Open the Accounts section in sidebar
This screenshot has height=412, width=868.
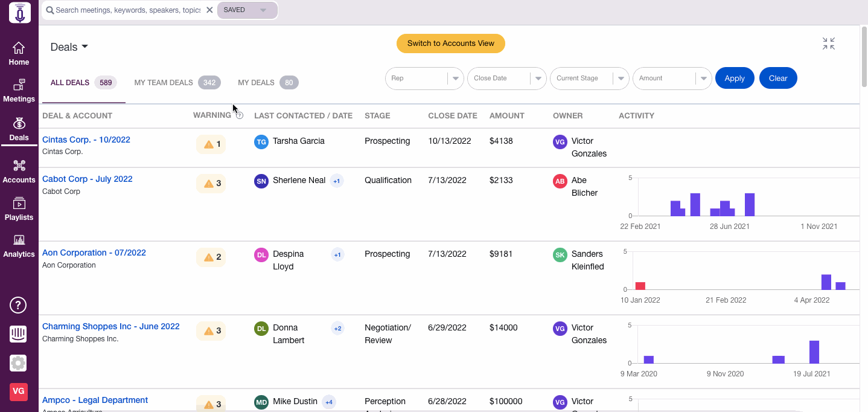(x=19, y=172)
